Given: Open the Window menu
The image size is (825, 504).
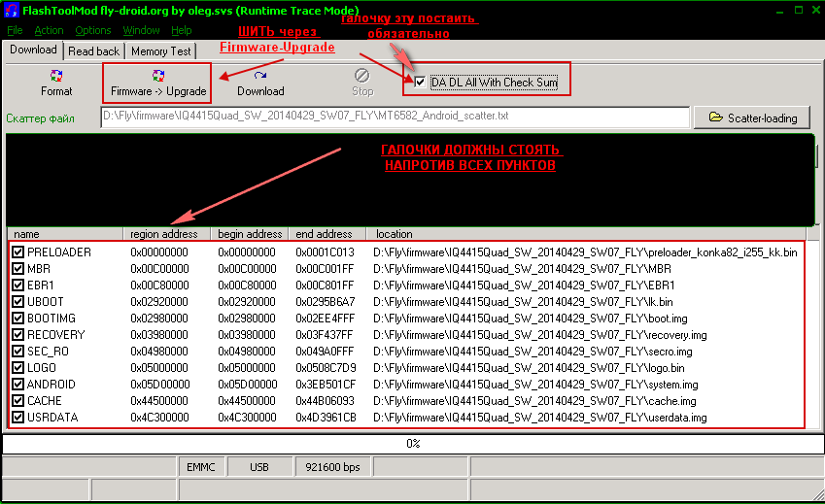Looking at the screenshot, I should pyautogui.click(x=141, y=30).
